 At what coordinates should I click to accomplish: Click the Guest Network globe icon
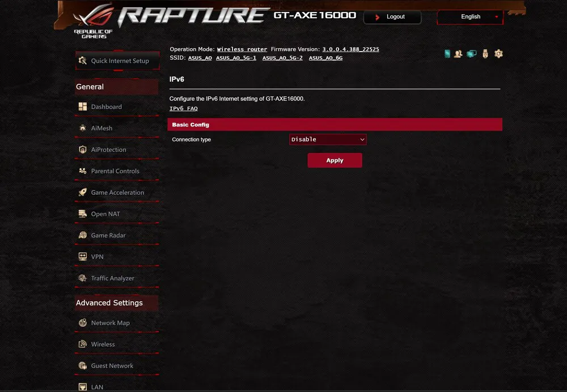coord(82,365)
